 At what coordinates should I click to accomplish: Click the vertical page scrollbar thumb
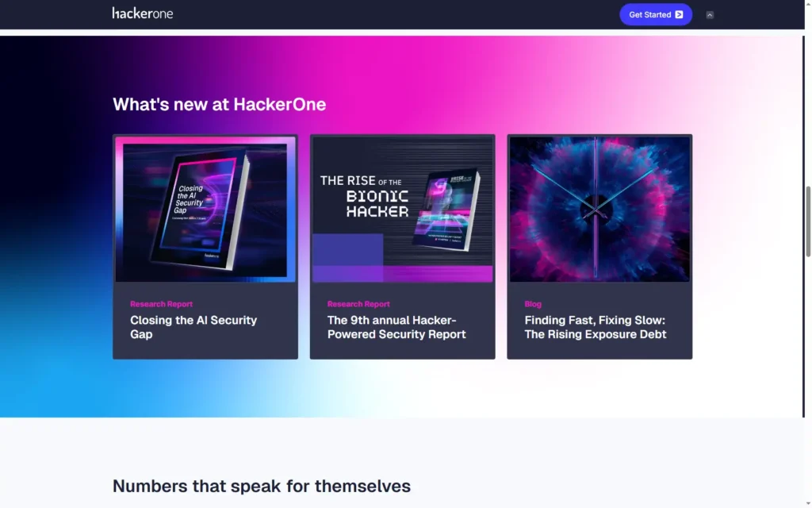click(808, 221)
